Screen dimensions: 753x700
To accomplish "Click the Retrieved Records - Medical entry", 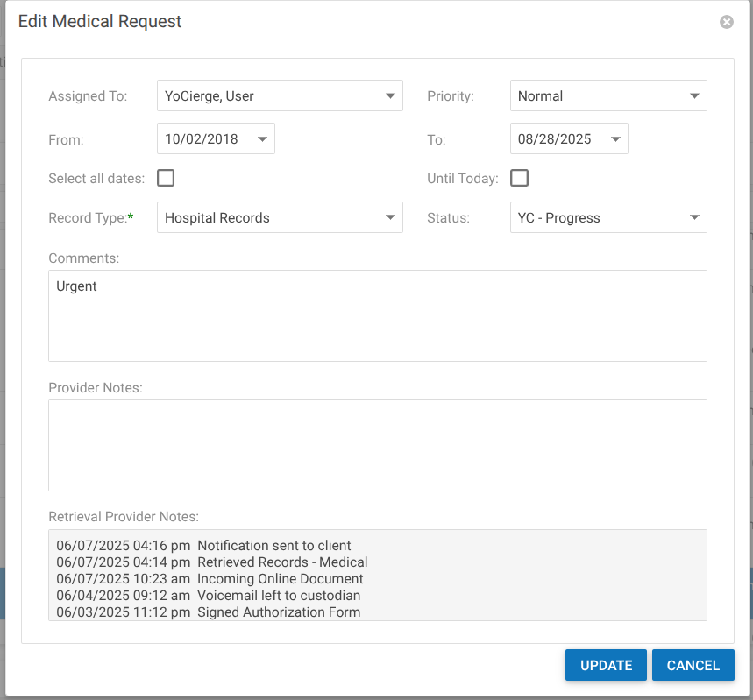I will click(x=282, y=562).
